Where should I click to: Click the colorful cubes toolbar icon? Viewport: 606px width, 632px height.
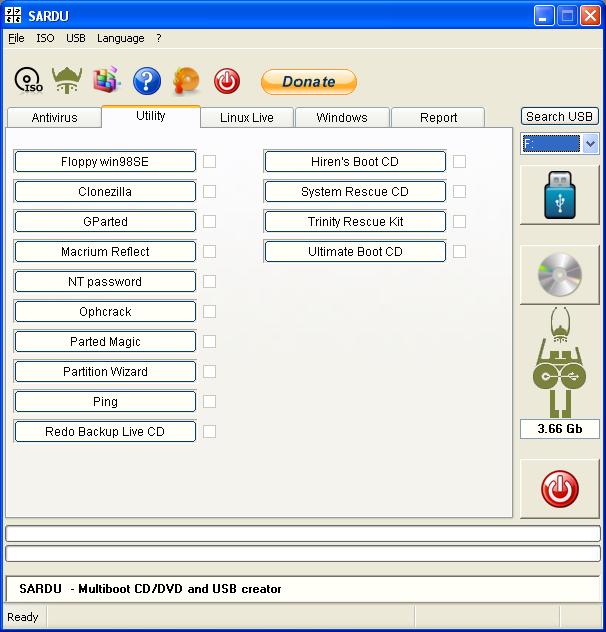pyautogui.click(x=107, y=79)
